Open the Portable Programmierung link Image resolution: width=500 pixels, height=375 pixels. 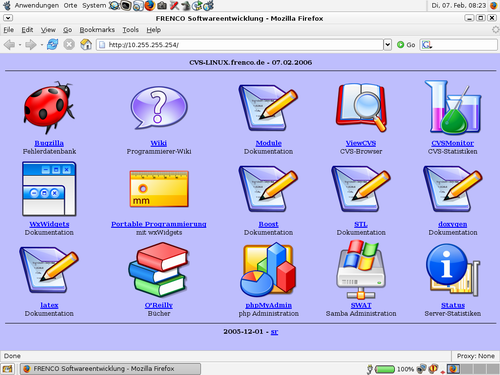(159, 224)
